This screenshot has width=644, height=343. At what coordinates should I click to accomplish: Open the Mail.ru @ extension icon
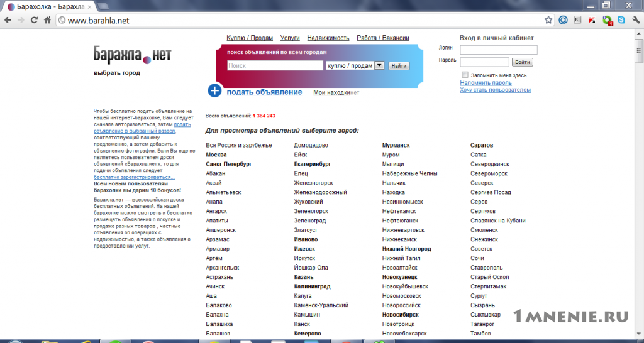pyautogui.click(x=563, y=20)
